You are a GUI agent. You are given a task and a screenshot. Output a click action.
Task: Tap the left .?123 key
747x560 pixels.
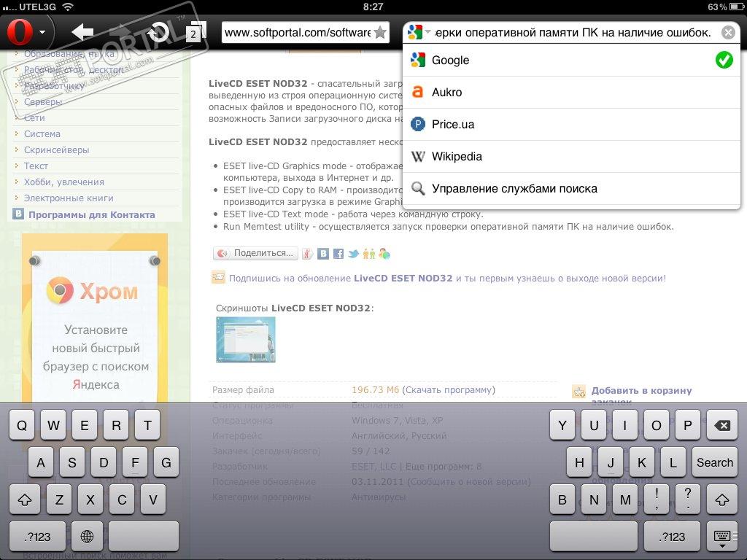click(37, 537)
